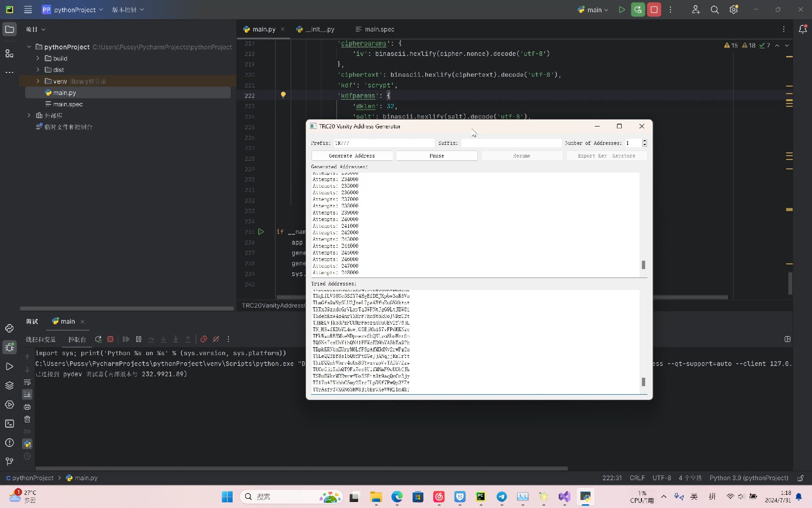Click the run gutter arrow on line 235

[261, 231]
